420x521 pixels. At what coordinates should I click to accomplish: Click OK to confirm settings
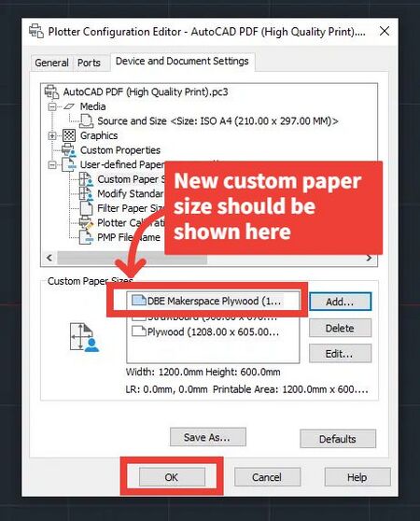pos(172,477)
